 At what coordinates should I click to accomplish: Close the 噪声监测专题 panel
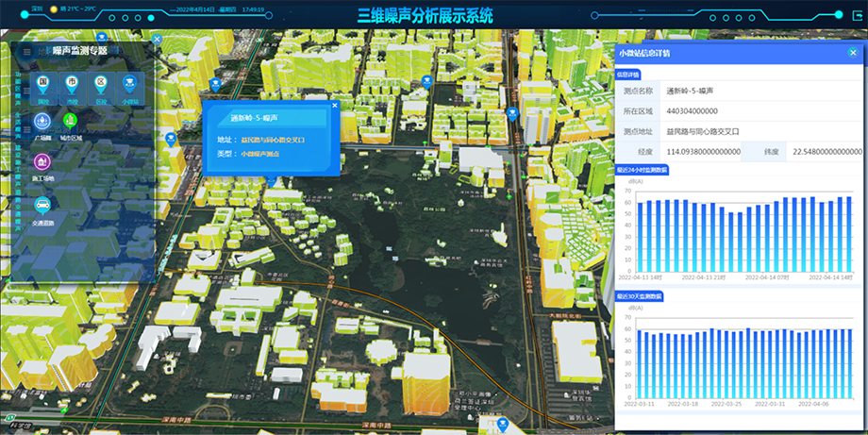click(157, 40)
